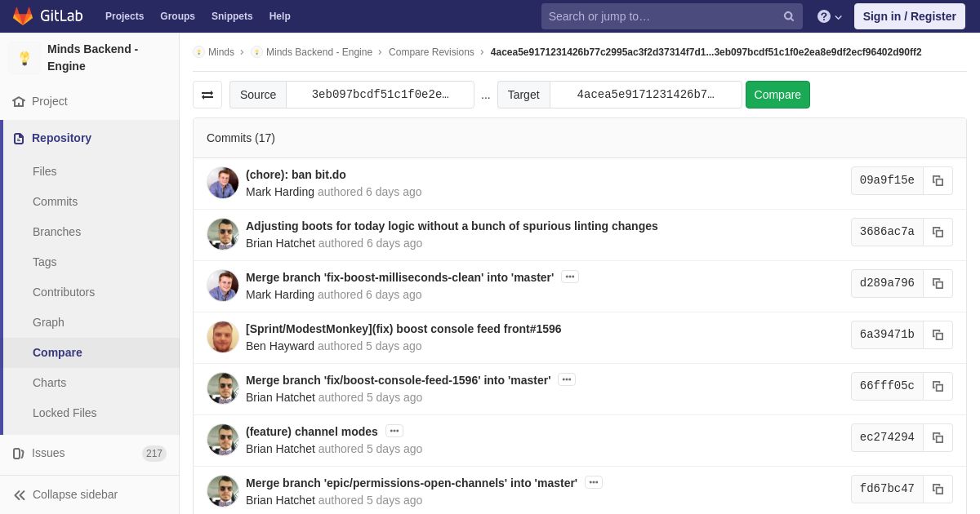980x514 pixels.
Task: Click the Minds Backend project avatar in sidebar
Action: click(x=24, y=58)
